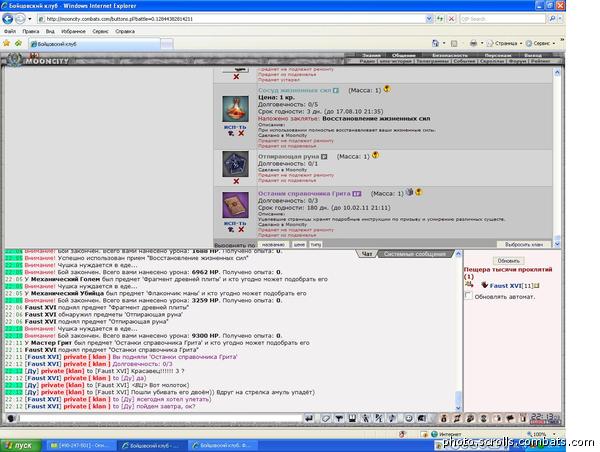Open the Сервис toolbar dropdown
The image size is (600, 452).
[540, 43]
